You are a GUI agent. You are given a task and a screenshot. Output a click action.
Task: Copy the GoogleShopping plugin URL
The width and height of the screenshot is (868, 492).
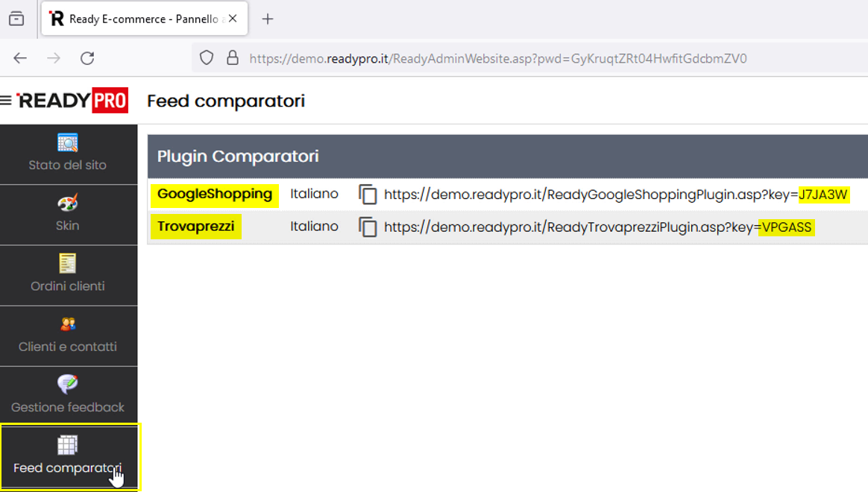[368, 195]
